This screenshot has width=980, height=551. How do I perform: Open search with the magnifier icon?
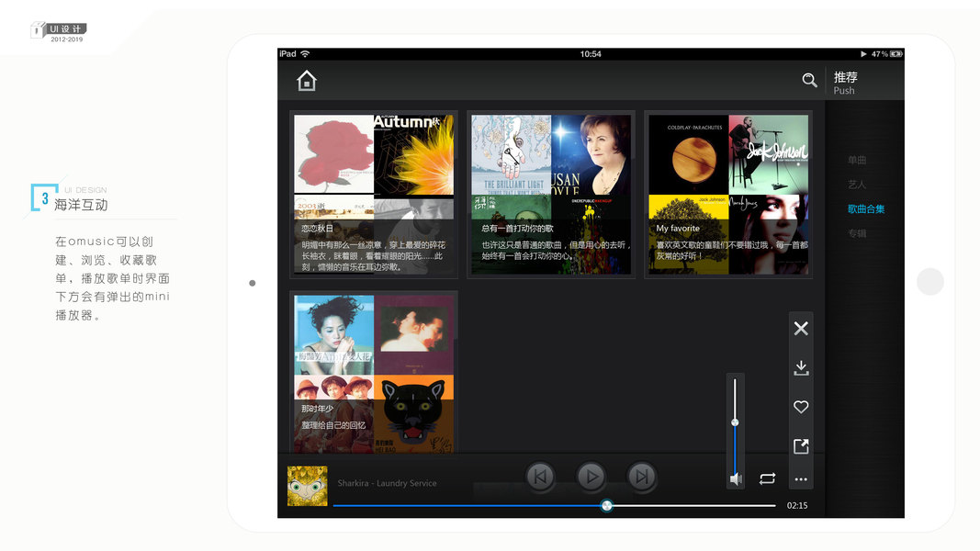click(x=809, y=80)
